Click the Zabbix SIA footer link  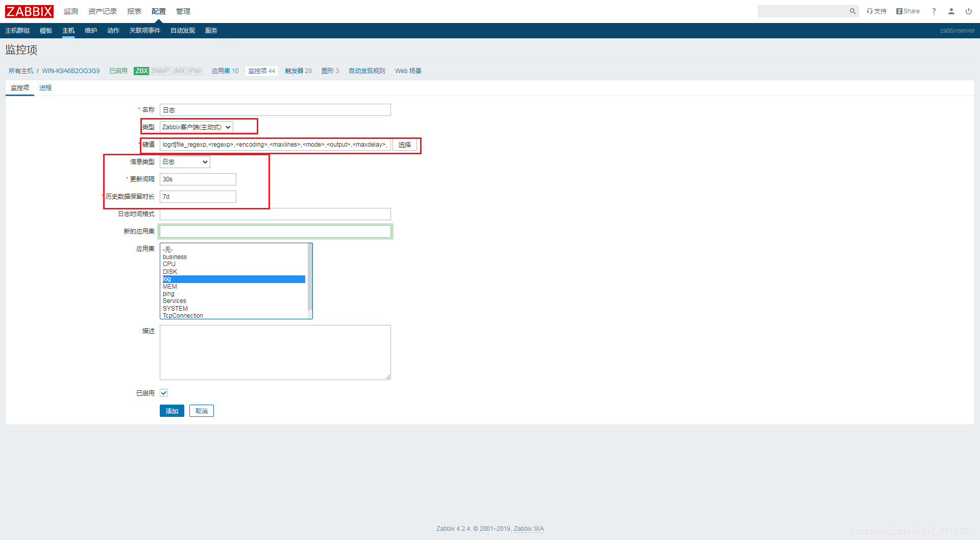point(529,529)
